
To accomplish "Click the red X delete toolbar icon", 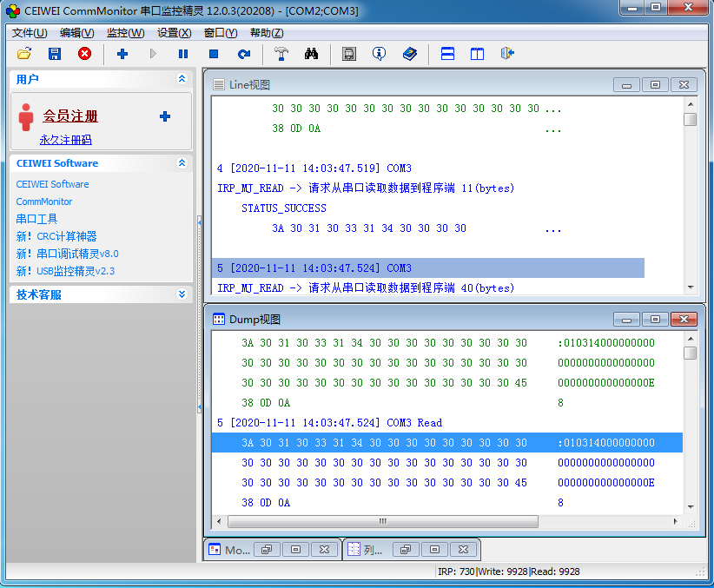I will [x=85, y=54].
